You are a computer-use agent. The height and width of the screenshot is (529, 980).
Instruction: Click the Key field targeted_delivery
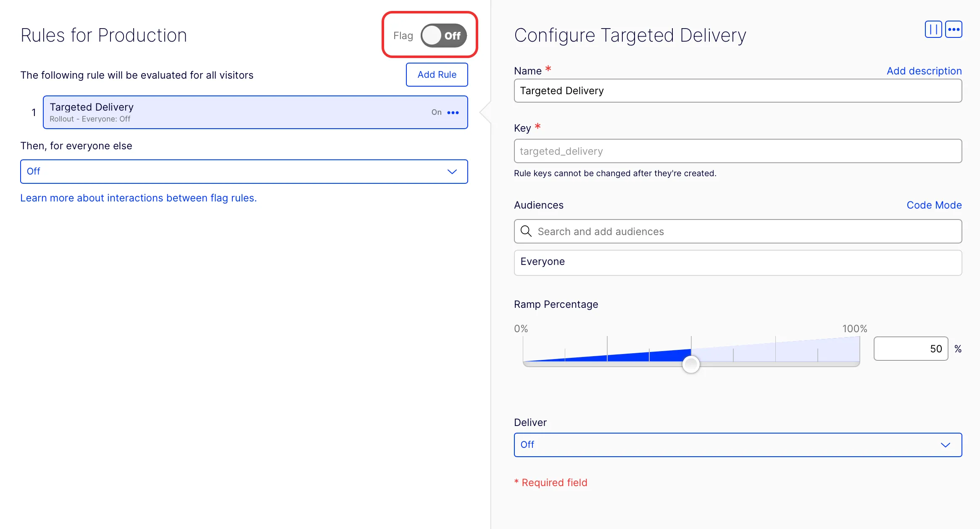[738, 151]
